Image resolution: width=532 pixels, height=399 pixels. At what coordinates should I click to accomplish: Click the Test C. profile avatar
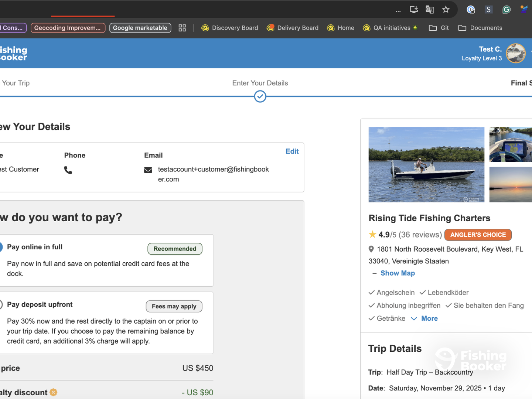pos(515,54)
